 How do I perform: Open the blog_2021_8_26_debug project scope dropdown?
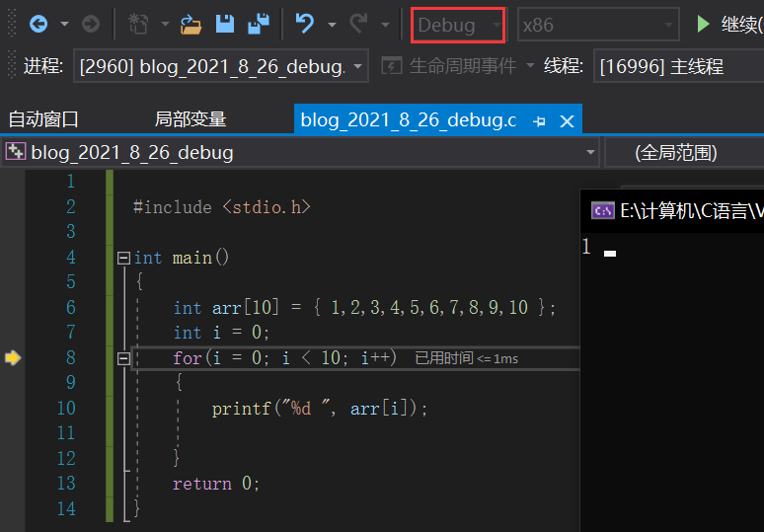point(300,152)
